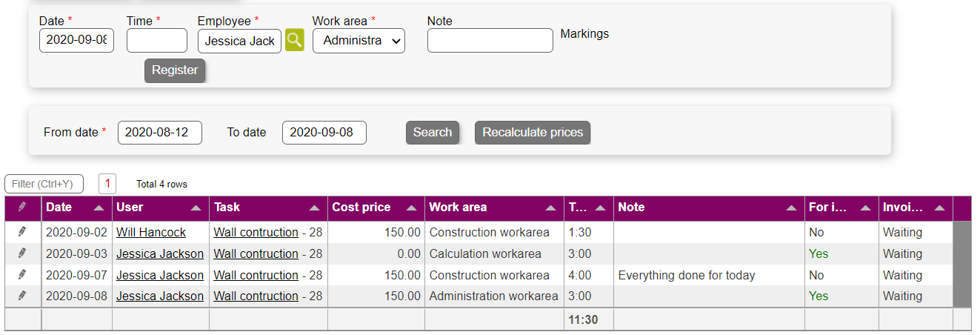Click the pencil icon in table header
The image size is (980, 335).
(x=22, y=208)
